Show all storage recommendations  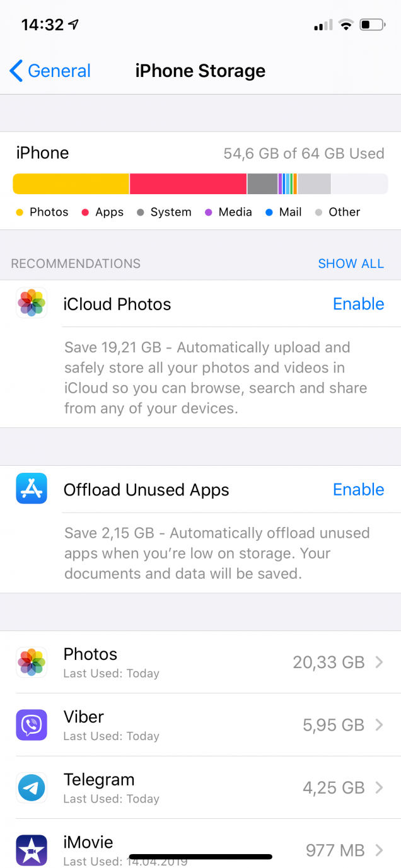point(351,263)
